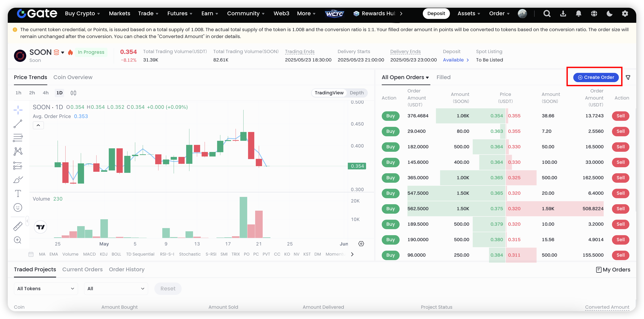644x319 pixels.
Task: Toggle dark mode moon icon
Action: coord(609,14)
